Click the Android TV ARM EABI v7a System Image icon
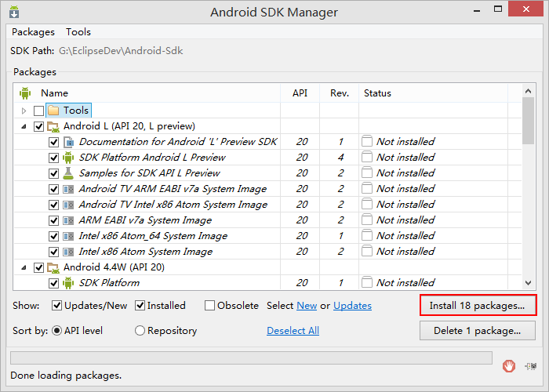This screenshot has height=392, width=549. pos(68,189)
